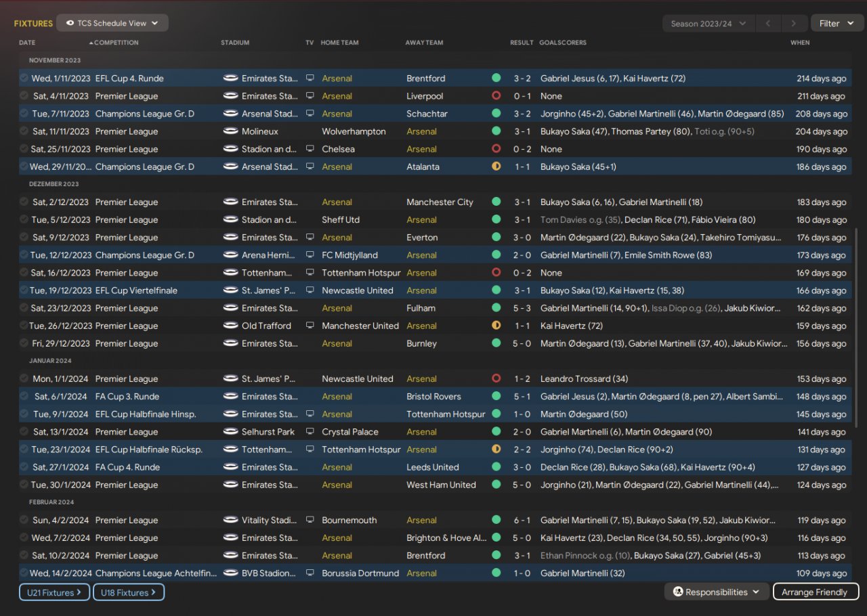
Task: Expand the Responsibilities menu
Action: pos(717,592)
